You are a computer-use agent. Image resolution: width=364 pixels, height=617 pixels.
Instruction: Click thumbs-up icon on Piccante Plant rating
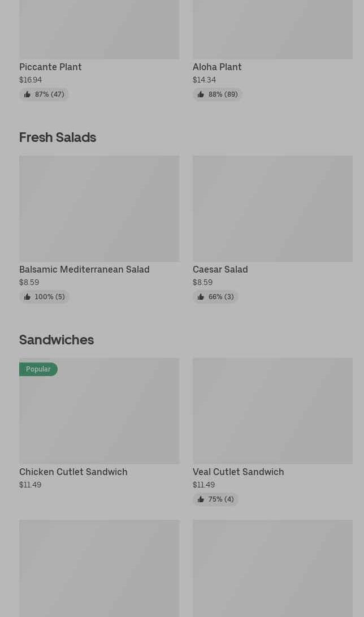(x=27, y=94)
